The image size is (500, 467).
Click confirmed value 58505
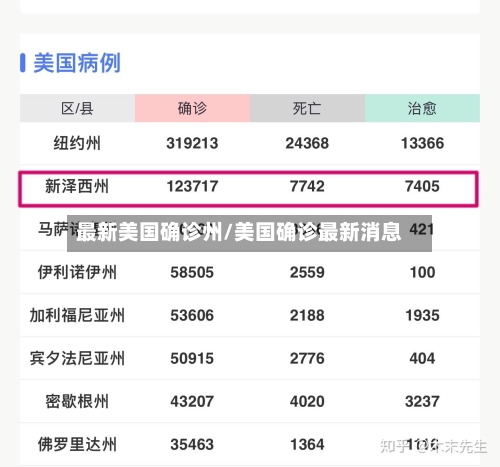point(192,272)
